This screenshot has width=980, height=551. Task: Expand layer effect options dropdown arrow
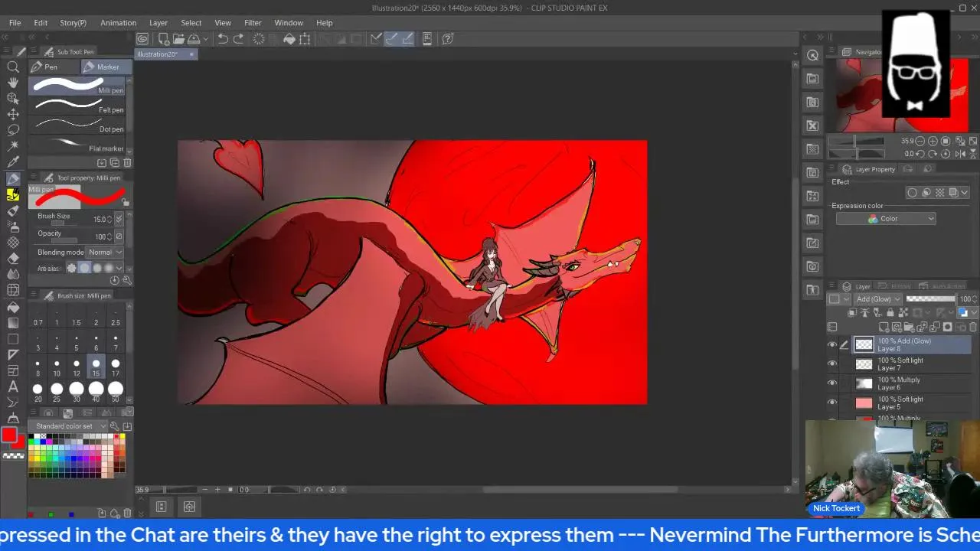click(965, 193)
